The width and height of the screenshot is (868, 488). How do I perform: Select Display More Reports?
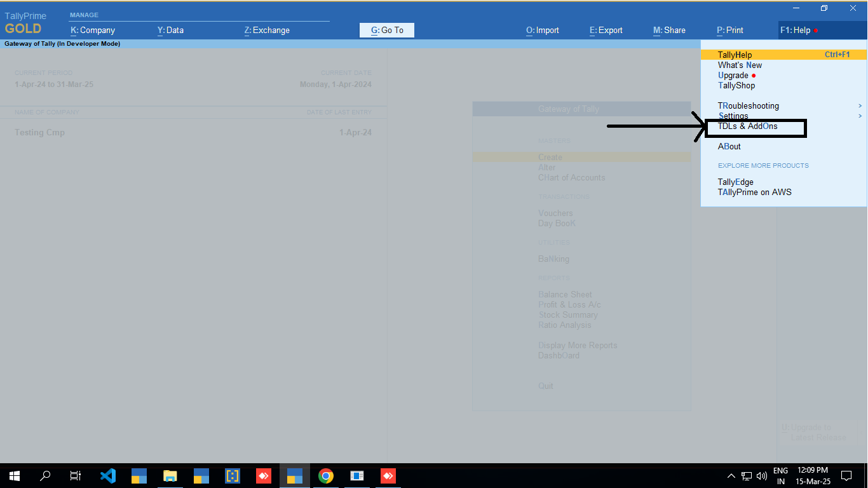[578, 345]
